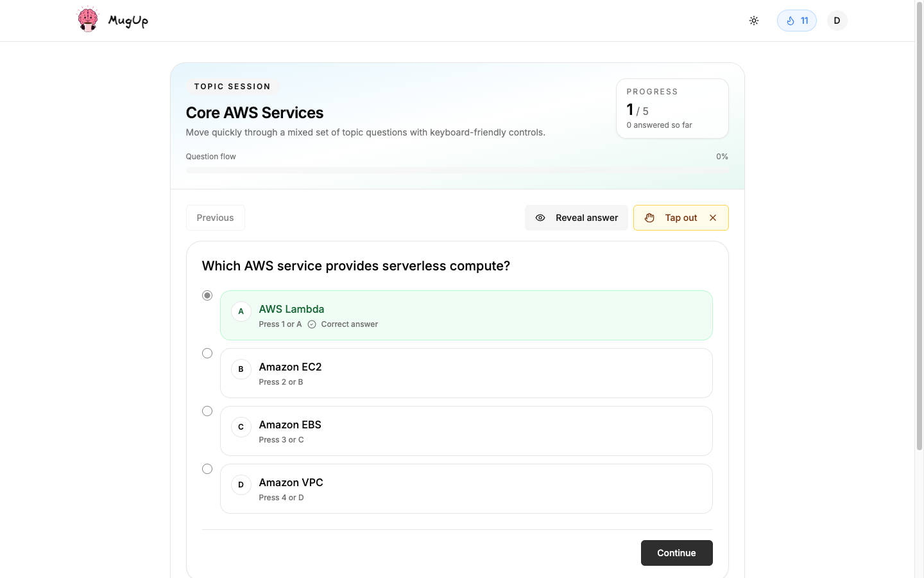Image resolution: width=924 pixels, height=578 pixels.
Task: Click the page vertical scrollbar
Action: [920, 225]
